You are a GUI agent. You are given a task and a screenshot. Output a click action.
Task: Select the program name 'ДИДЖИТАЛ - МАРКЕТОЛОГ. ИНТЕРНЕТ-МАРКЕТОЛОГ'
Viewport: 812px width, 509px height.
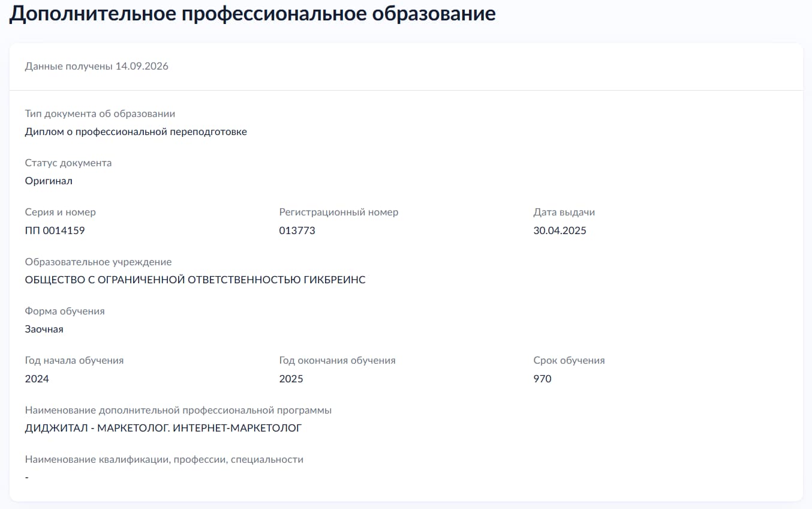164,428
